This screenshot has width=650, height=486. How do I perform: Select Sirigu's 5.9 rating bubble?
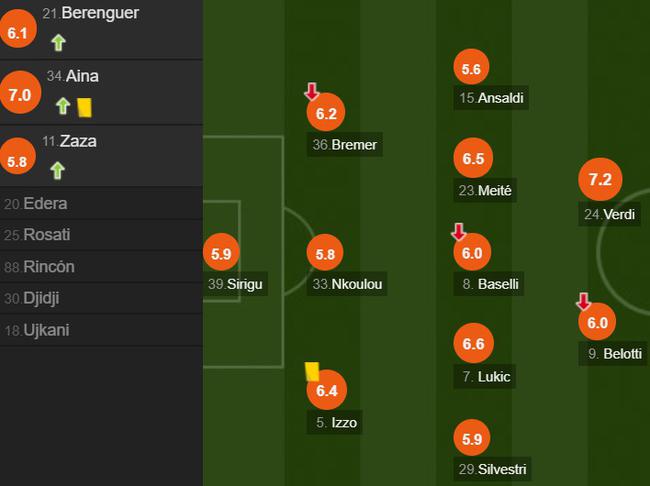coord(221,254)
